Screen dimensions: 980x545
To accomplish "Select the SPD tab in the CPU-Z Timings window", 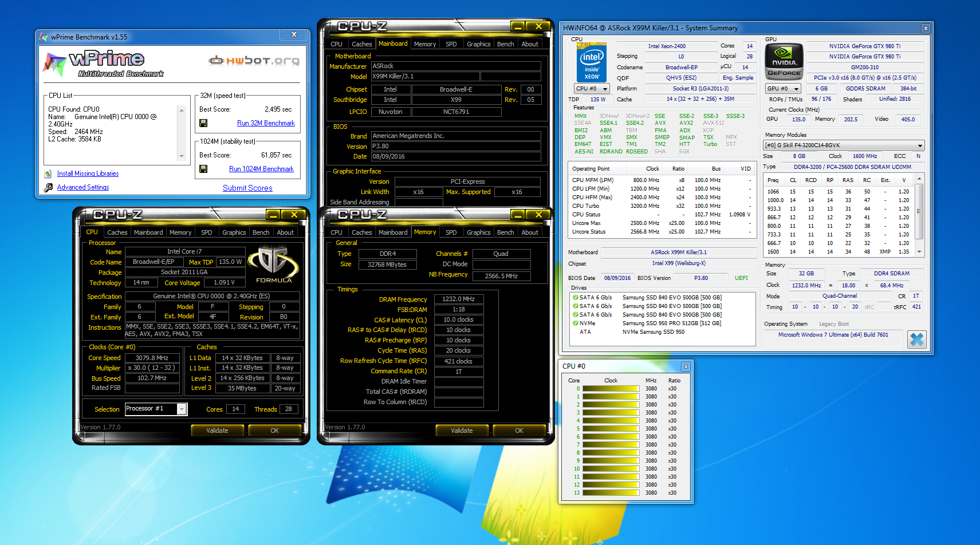I will 451,232.
